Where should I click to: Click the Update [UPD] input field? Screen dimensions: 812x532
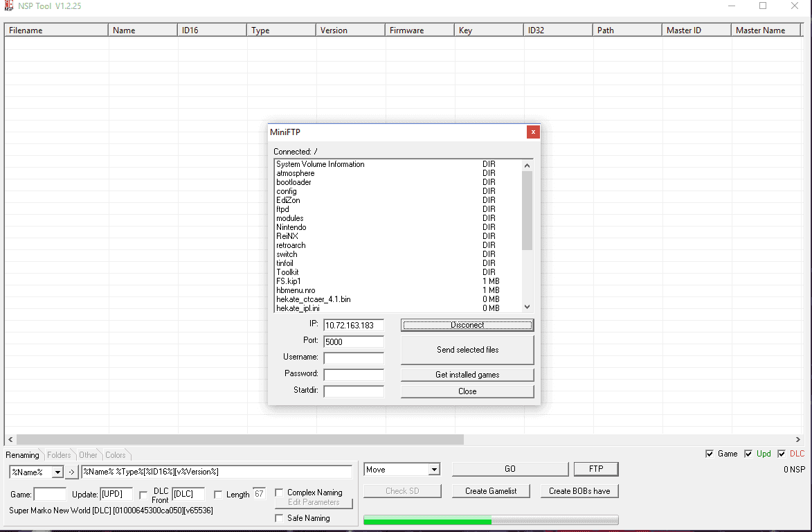click(116, 494)
